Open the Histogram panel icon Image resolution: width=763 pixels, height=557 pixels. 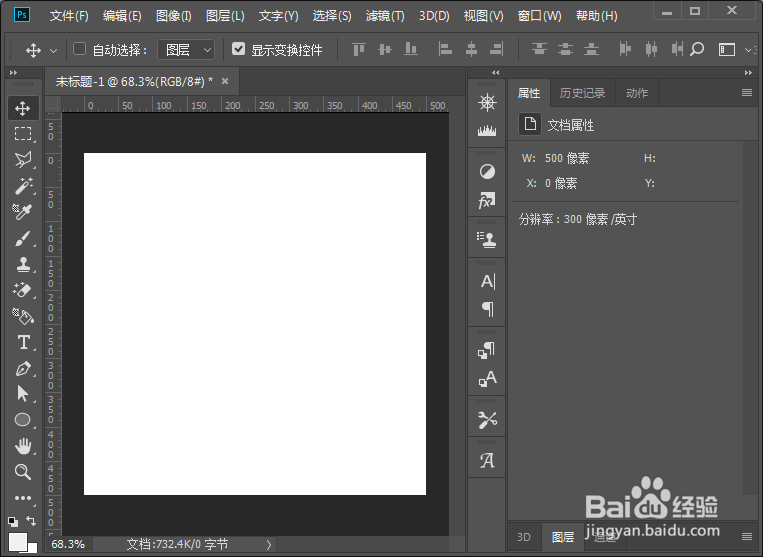(x=487, y=130)
